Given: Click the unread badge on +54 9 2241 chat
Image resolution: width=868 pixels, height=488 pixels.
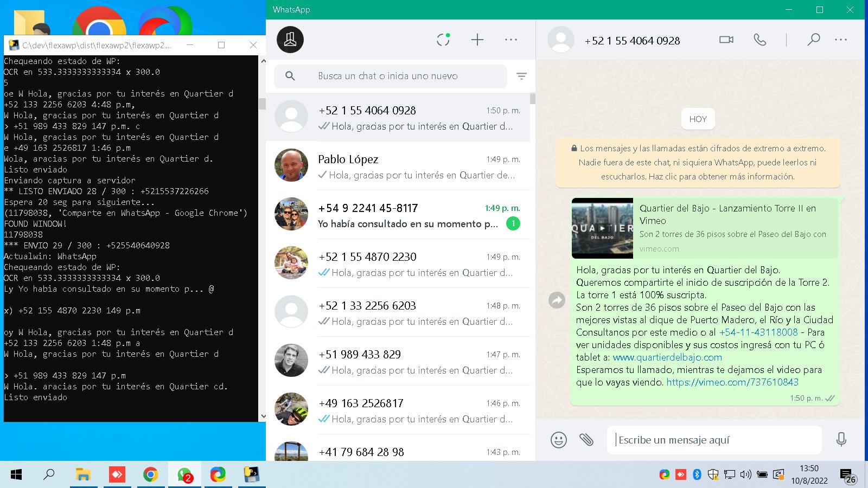Looking at the screenshot, I should click(513, 223).
